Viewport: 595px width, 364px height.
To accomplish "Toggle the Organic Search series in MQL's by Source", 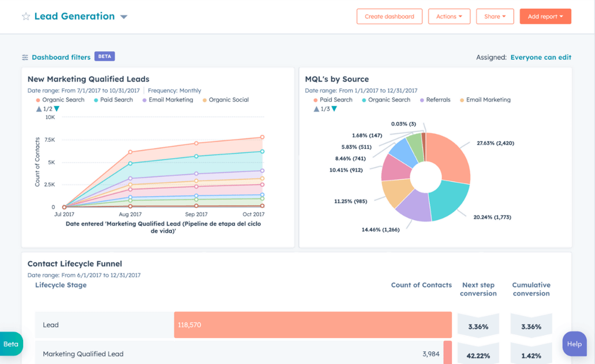I will click(x=386, y=99).
